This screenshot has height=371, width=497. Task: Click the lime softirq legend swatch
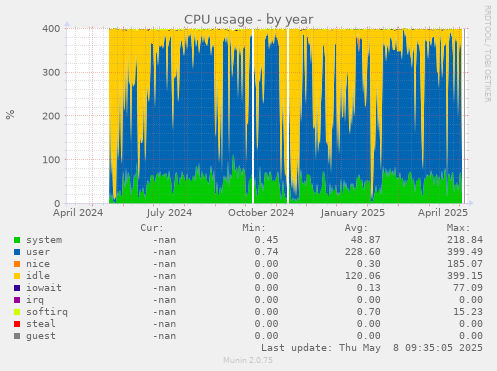pos(17,312)
